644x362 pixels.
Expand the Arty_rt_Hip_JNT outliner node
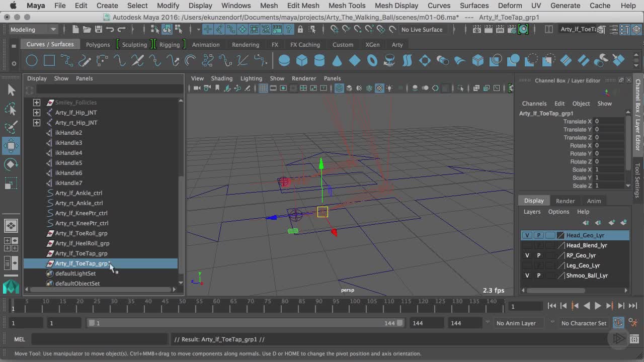[x=36, y=123]
